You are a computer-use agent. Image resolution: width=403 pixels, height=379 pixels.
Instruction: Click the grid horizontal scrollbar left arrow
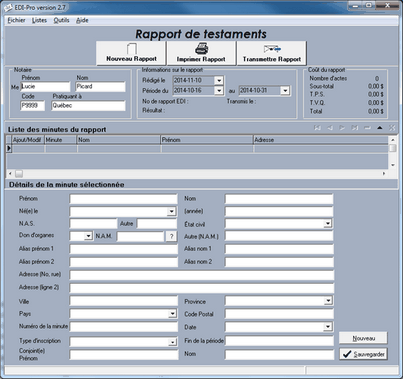[10, 173]
